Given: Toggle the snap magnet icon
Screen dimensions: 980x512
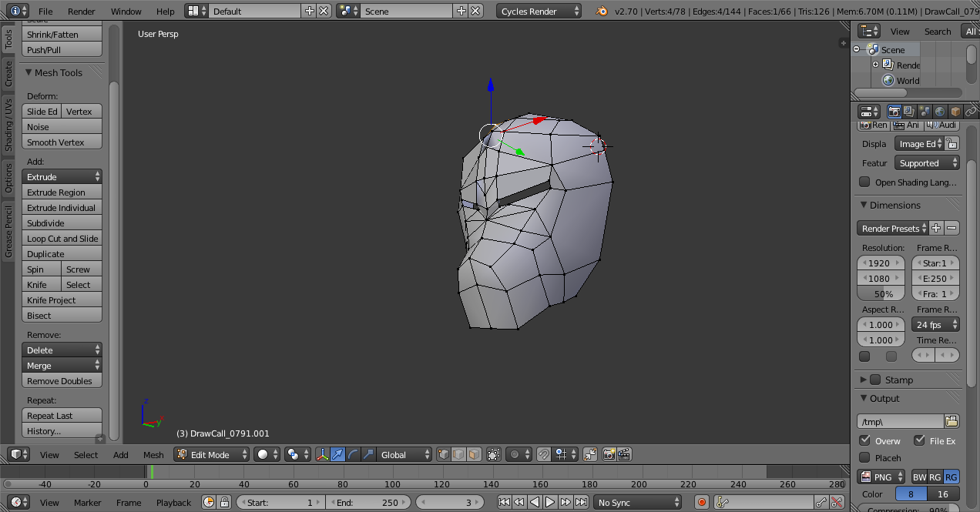Looking at the screenshot, I should 543,454.
